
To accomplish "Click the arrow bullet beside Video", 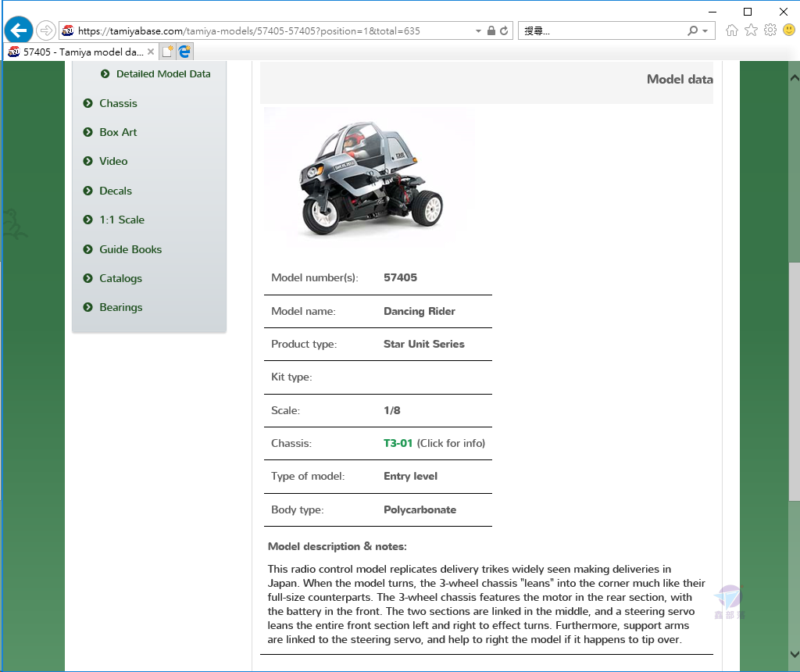I will pos(88,161).
